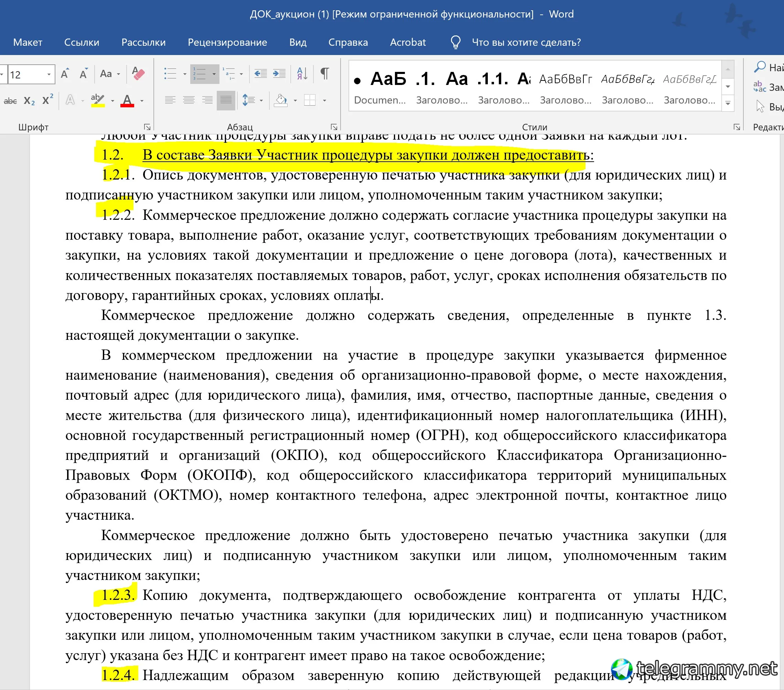Click the Increase Indent icon
The width and height of the screenshot is (784, 690).
pos(279,73)
